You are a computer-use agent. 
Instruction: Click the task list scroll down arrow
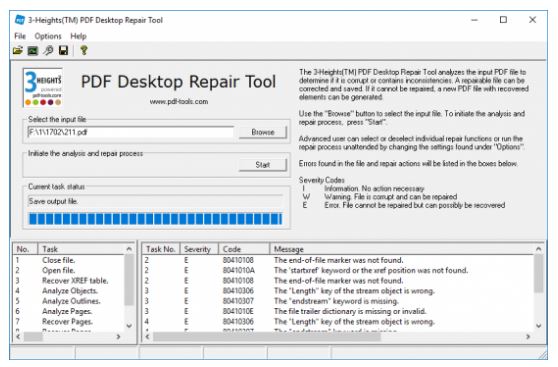129,325
